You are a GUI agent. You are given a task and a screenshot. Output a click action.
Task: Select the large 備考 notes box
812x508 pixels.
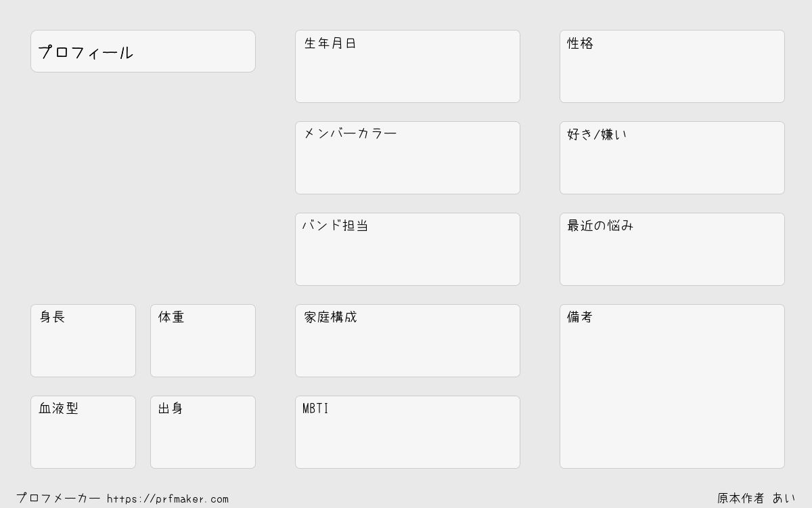672,386
